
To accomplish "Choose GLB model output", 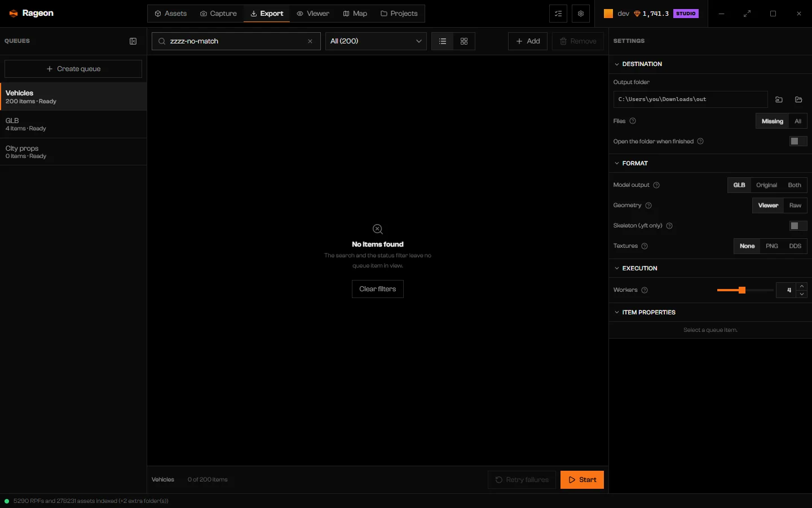I will (x=739, y=185).
